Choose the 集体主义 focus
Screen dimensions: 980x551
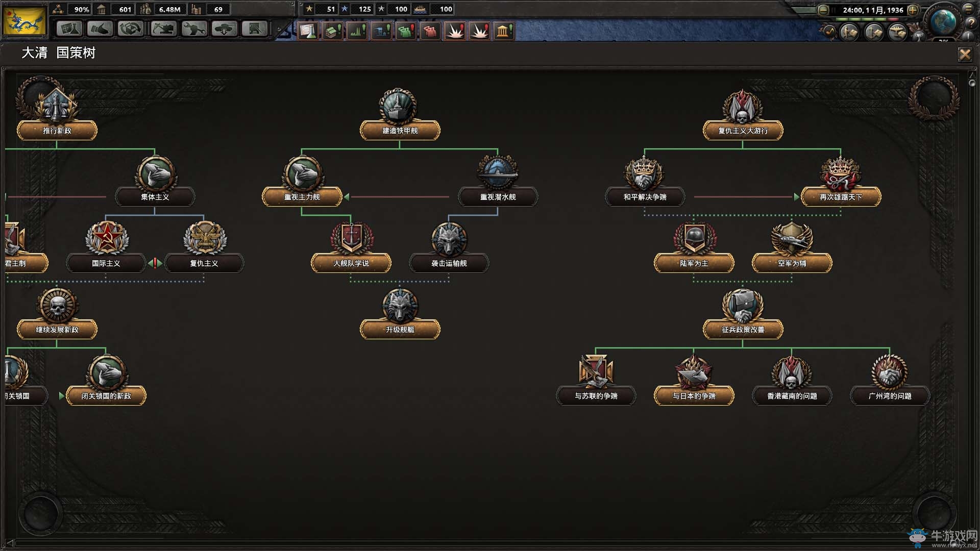pyautogui.click(x=155, y=197)
